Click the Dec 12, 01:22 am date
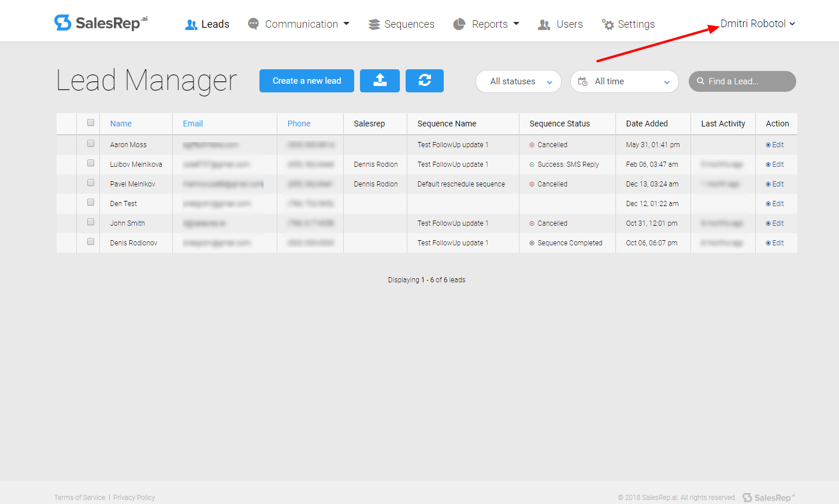 tap(652, 204)
